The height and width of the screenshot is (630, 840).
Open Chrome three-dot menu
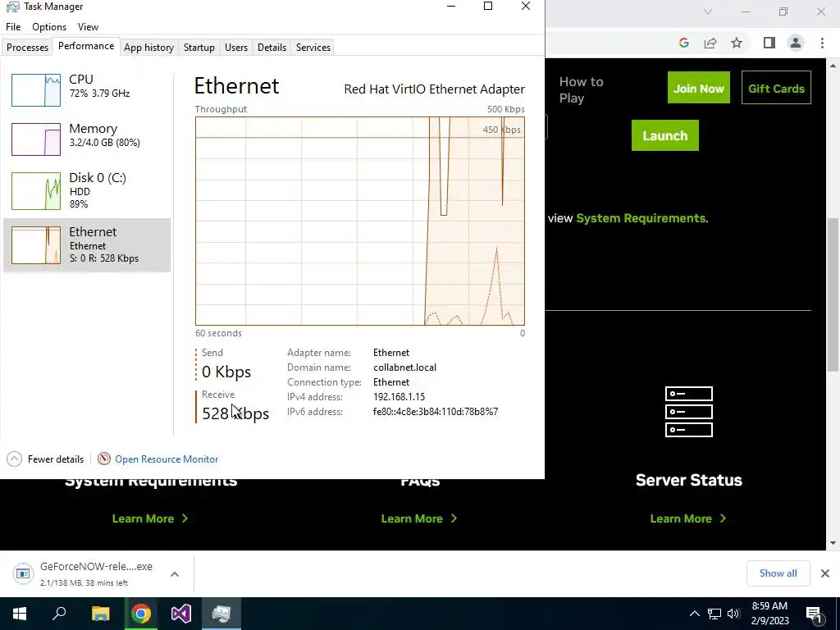(x=822, y=43)
